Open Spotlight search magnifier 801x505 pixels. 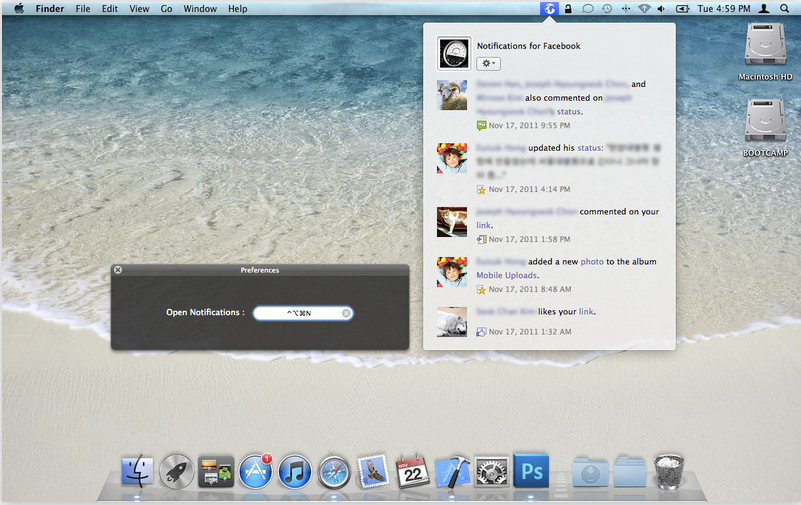pos(784,9)
